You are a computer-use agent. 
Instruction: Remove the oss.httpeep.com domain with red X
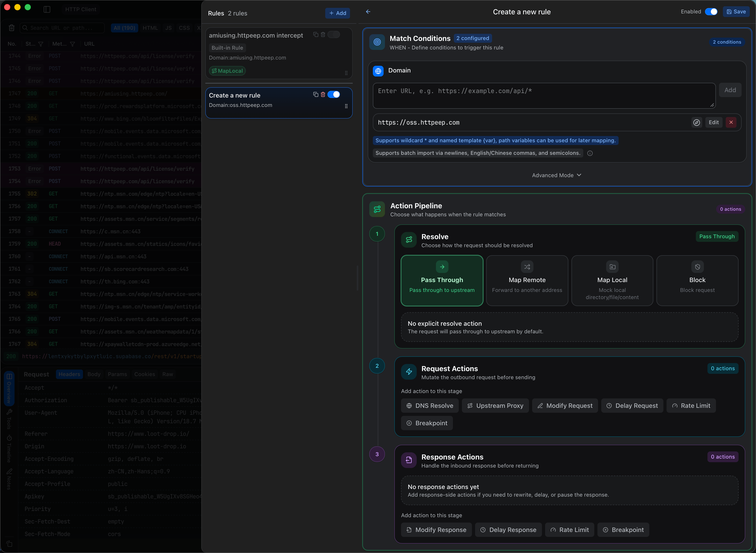(x=731, y=123)
